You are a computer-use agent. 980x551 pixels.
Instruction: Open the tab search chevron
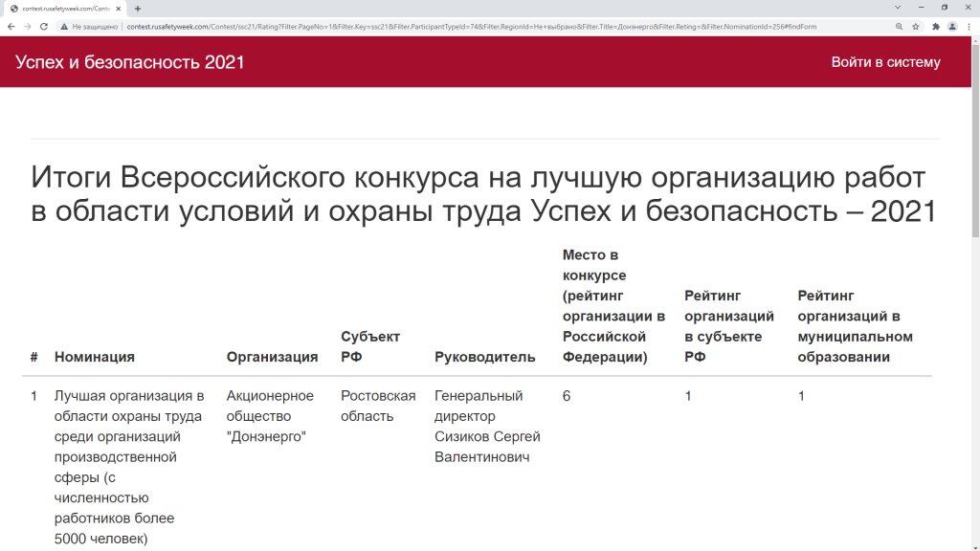[x=898, y=8]
